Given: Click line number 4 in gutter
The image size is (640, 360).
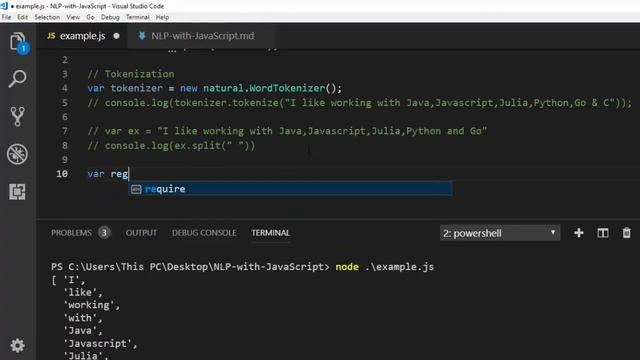Looking at the screenshot, I should coord(65,88).
